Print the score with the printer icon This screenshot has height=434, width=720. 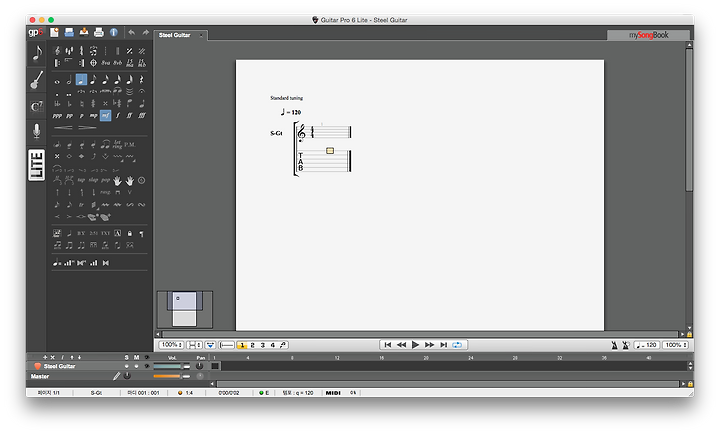[x=99, y=32]
